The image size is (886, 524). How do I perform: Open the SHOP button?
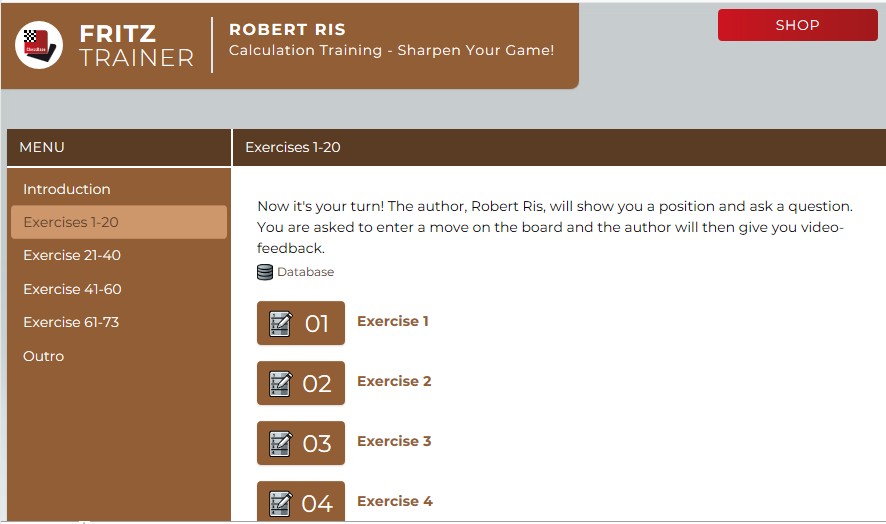(797, 25)
